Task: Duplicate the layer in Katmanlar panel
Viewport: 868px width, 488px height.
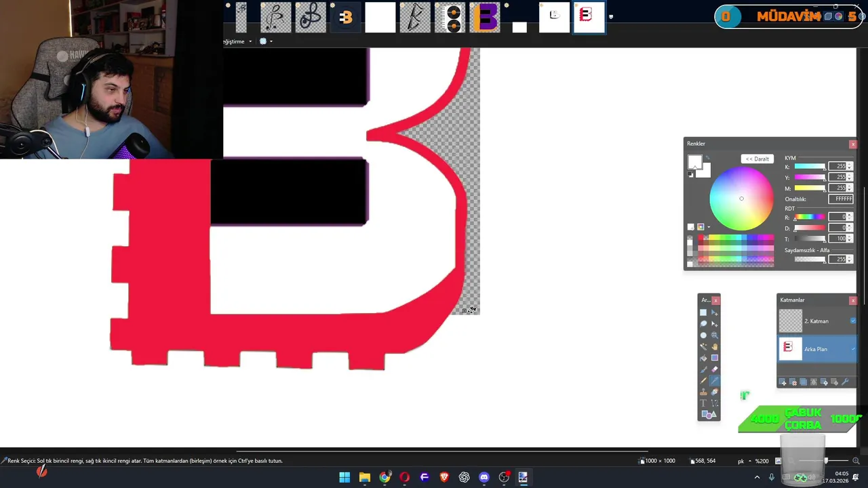Action: click(803, 382)
